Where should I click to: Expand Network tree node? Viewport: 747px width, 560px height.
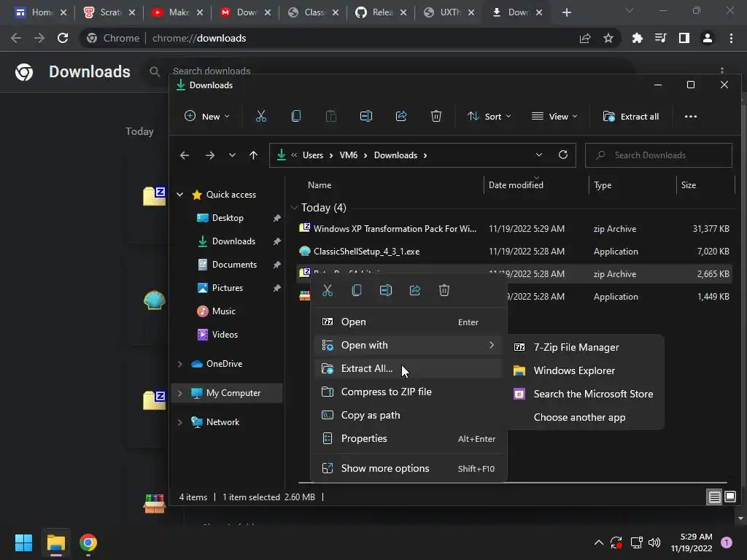[x=180, y=422]
